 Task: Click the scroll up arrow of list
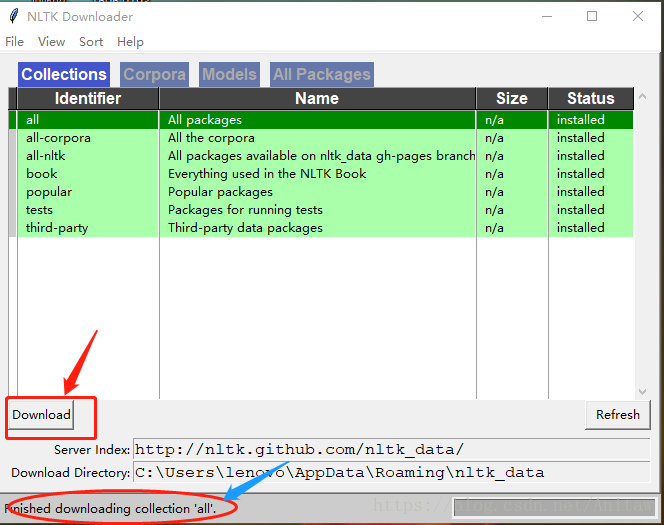pyautogui.click(x=642, y=97)
